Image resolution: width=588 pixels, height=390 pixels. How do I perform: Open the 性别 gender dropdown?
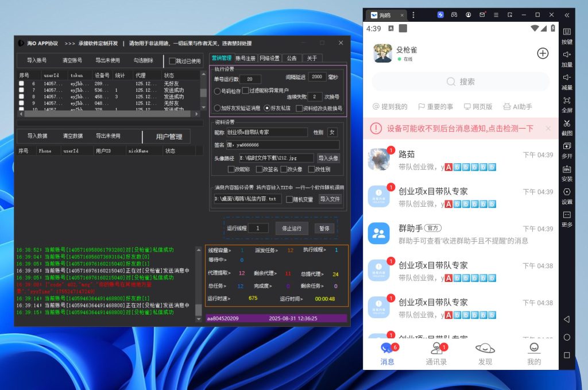[x=332, y=133]
